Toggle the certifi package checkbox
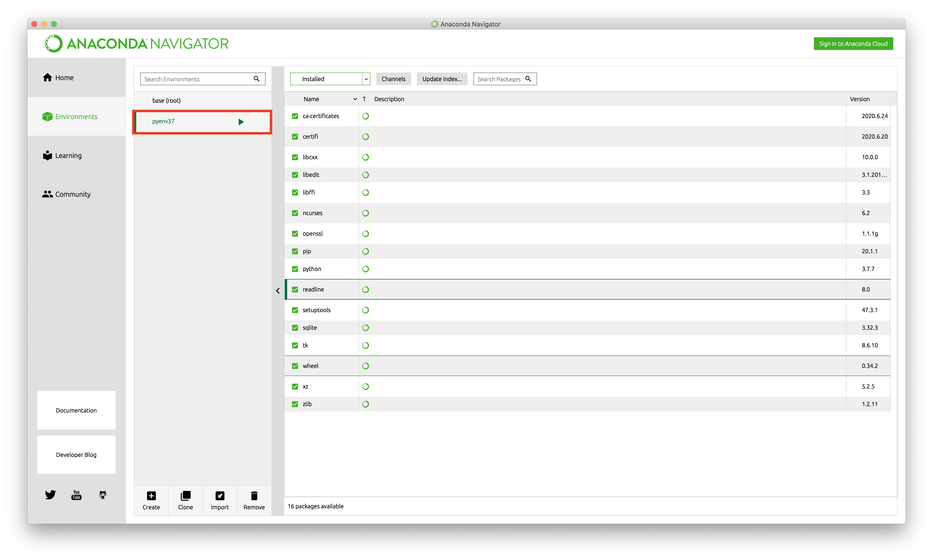 click(295, 137)
